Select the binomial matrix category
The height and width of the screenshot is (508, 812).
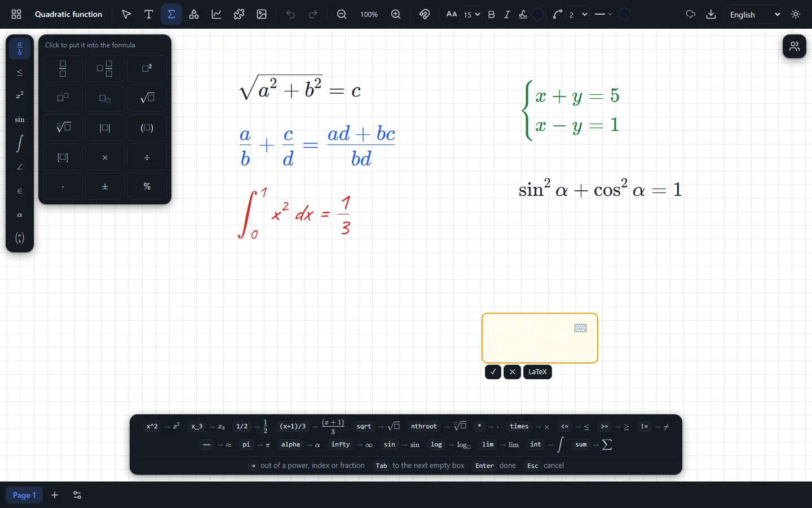[x=20, y=238]
